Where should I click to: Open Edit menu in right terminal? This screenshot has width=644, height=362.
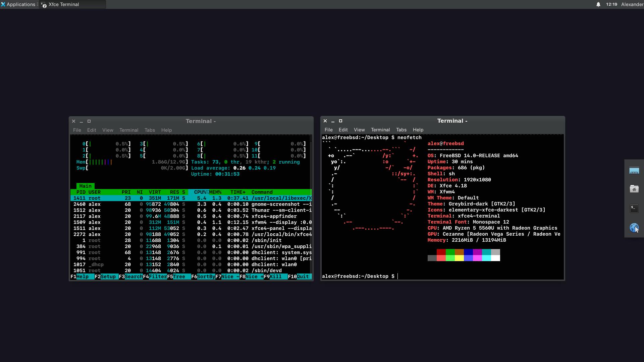(343, 130)
